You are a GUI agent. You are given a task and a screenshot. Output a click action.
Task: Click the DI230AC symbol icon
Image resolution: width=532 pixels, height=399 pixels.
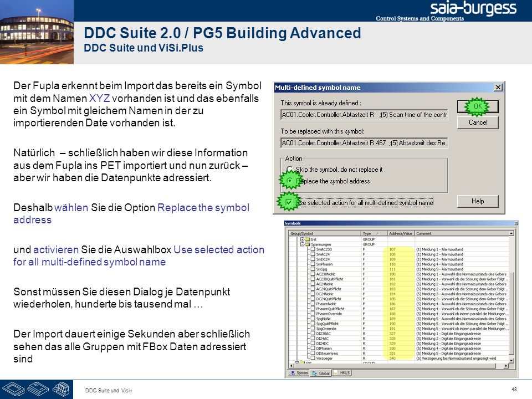click(x=313, y=334)
